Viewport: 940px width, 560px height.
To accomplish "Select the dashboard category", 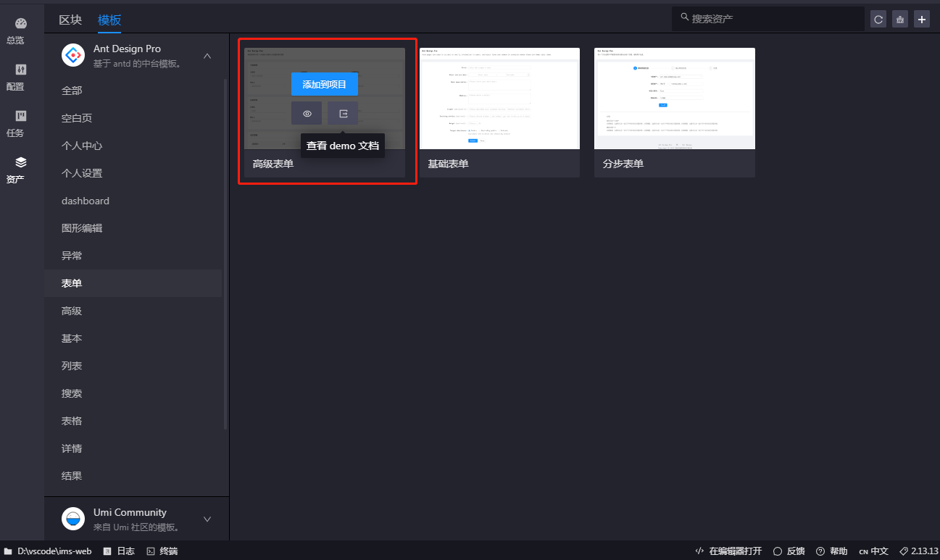I will click(133, 201).
